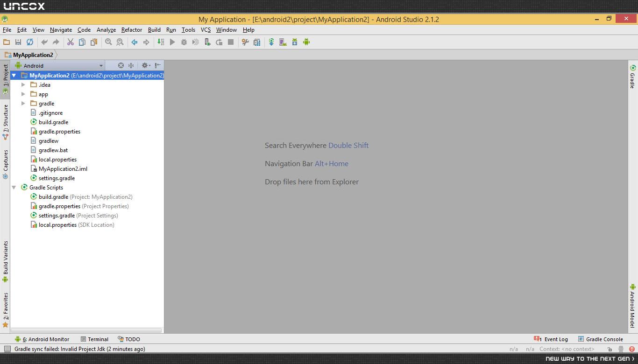This screenshot has height=364, width=638.
Task: Open the Android Monitor tool window
Action: click(42, 339)
